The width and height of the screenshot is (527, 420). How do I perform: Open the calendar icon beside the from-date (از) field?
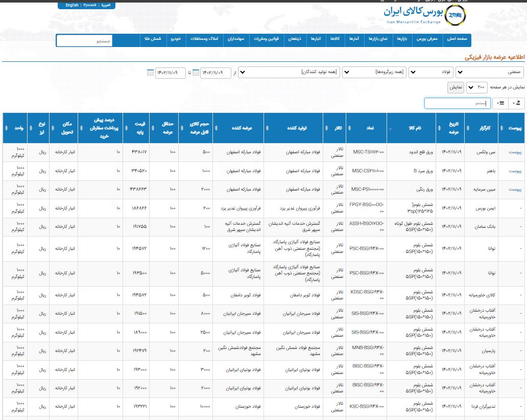tap(196, 73)
